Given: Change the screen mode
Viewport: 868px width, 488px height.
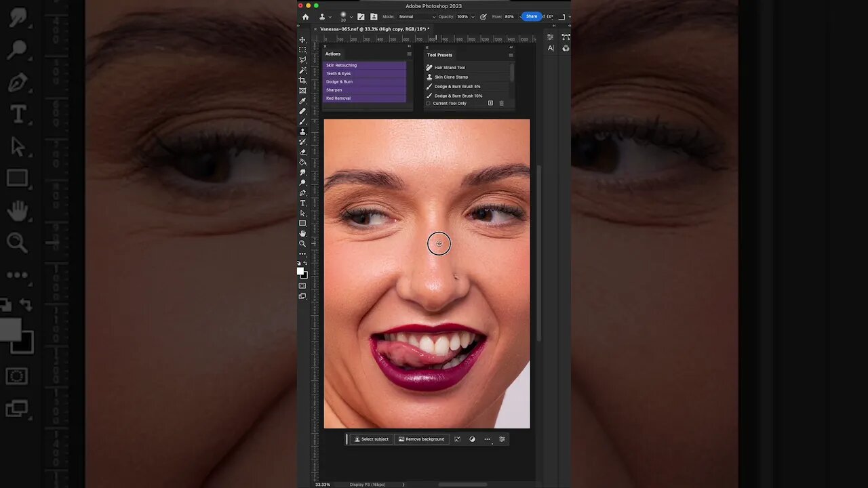Looking at the screenshot, I should click(x=302, y=296).
